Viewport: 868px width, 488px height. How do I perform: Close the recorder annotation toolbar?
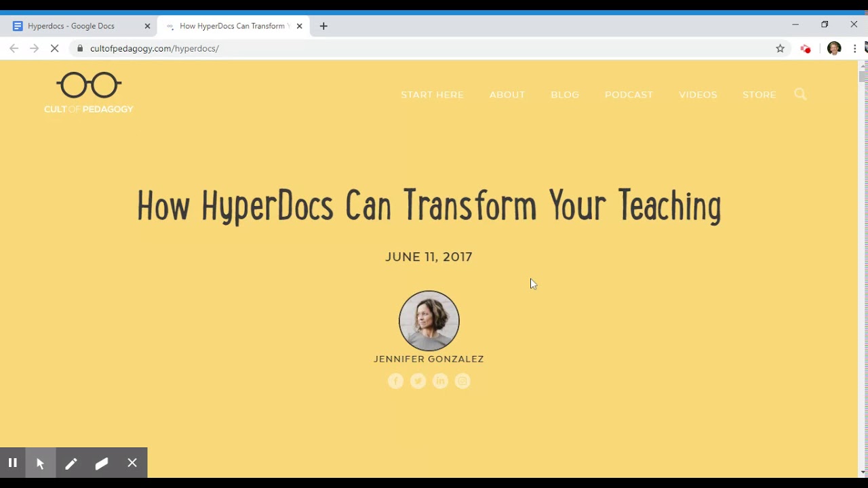coord(132,463)
